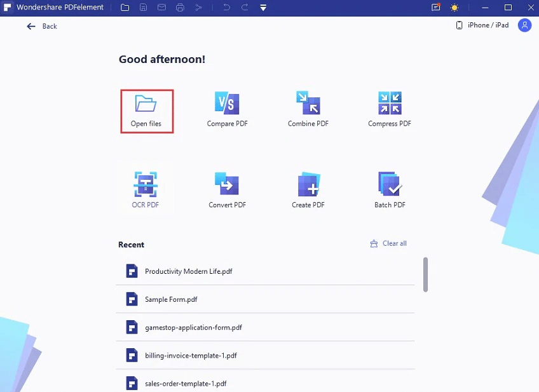Open the Compress PDF tool
The width and height of the screenshot is (539, 392).
(390, 109)
